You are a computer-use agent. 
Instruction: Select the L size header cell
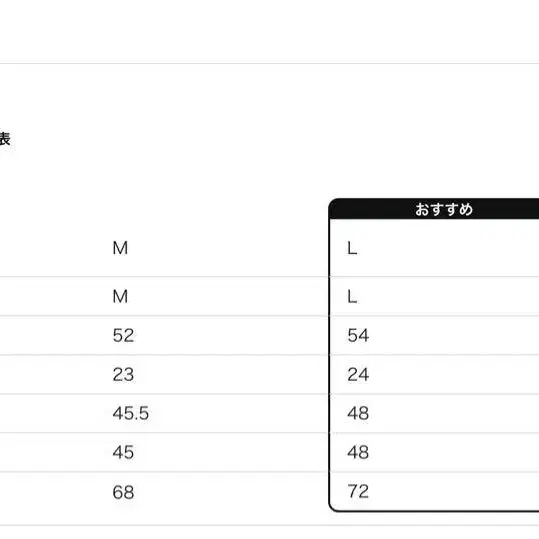352,248
